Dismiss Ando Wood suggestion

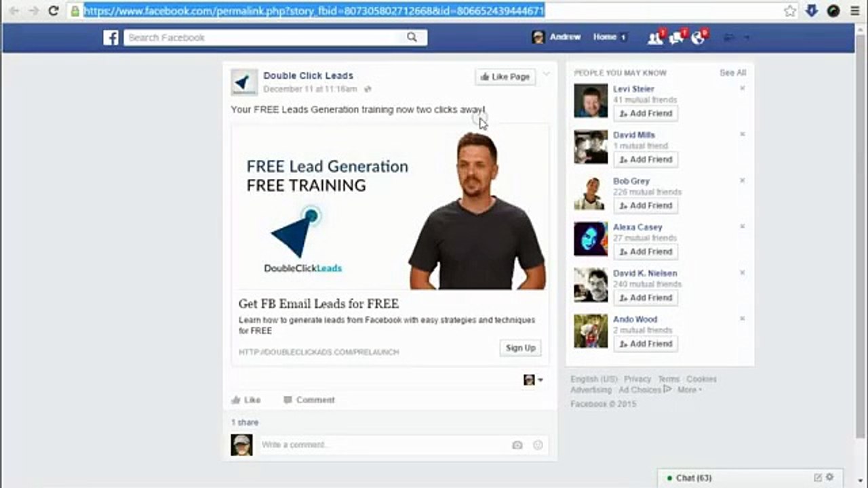click(742, 319)
